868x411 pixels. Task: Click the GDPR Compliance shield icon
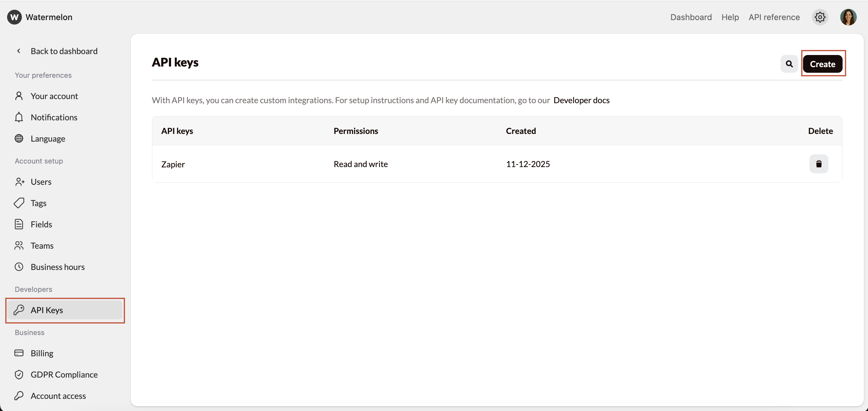point(19,374)
